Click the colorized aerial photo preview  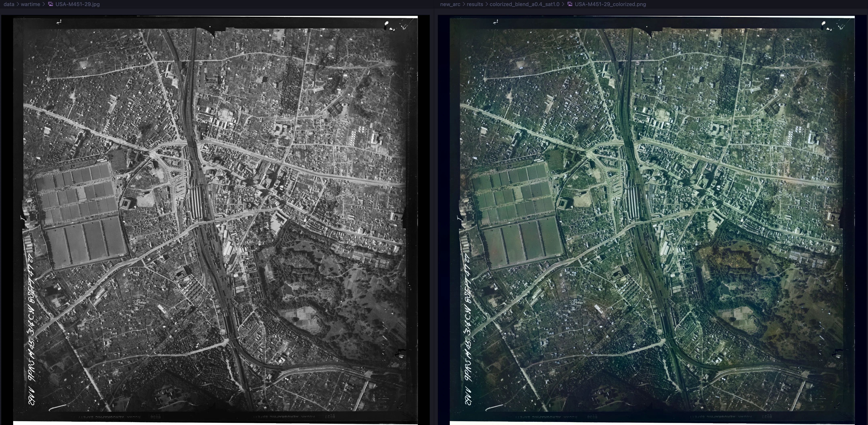click(x=652, y=220)
